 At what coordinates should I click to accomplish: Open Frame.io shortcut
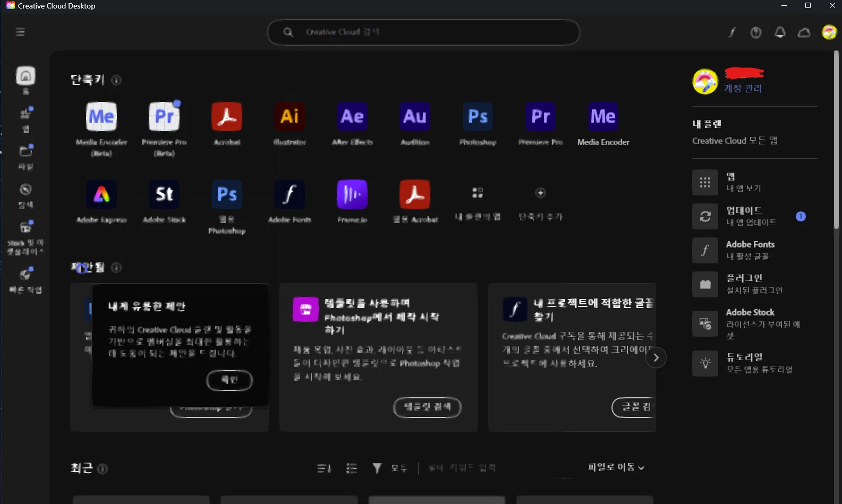(x=352, y=194)
